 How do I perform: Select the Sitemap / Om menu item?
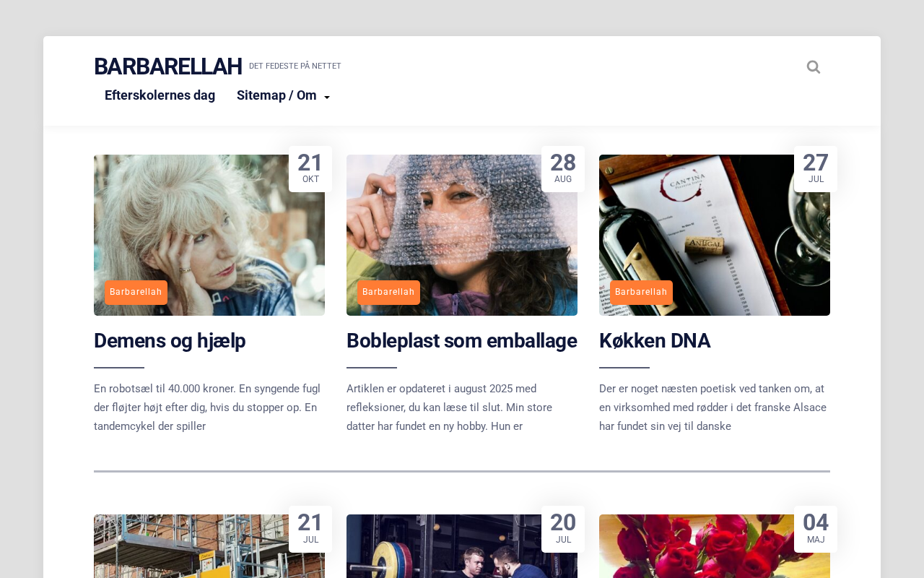(x=276, y=95)
